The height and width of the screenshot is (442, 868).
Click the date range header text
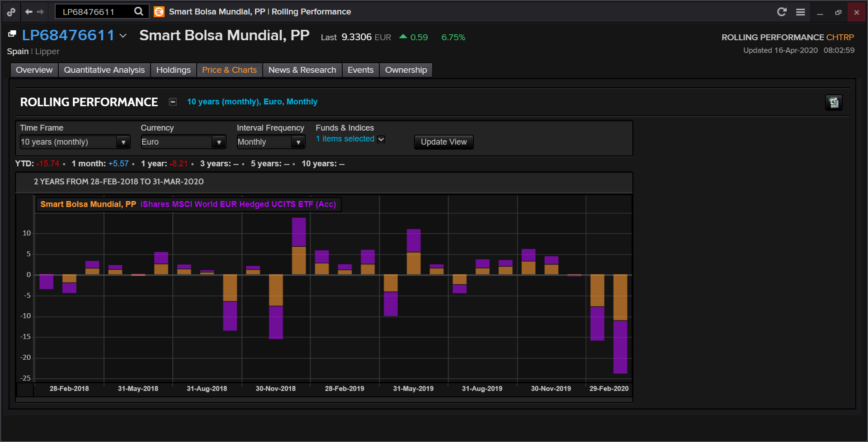point(119,182)
